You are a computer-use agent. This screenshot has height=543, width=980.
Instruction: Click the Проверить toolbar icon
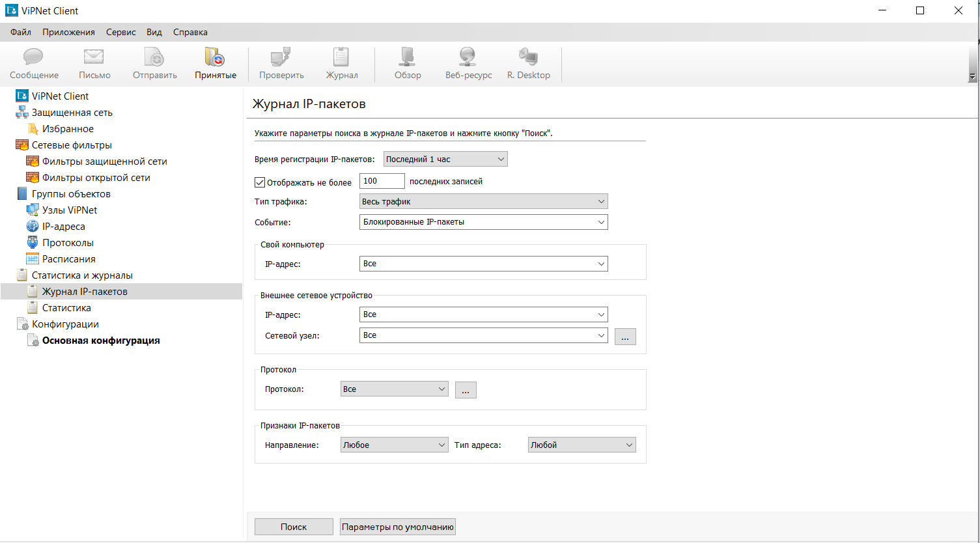tap(281, 59)
